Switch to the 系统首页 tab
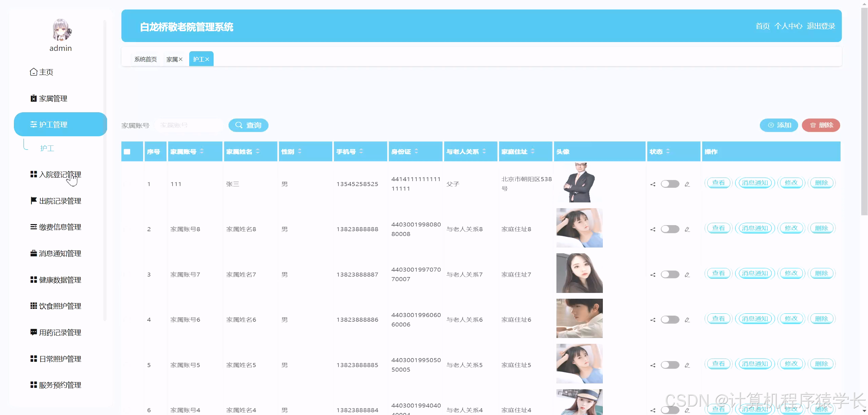Viewport: 868px width, 415px height. click(145, 59)
